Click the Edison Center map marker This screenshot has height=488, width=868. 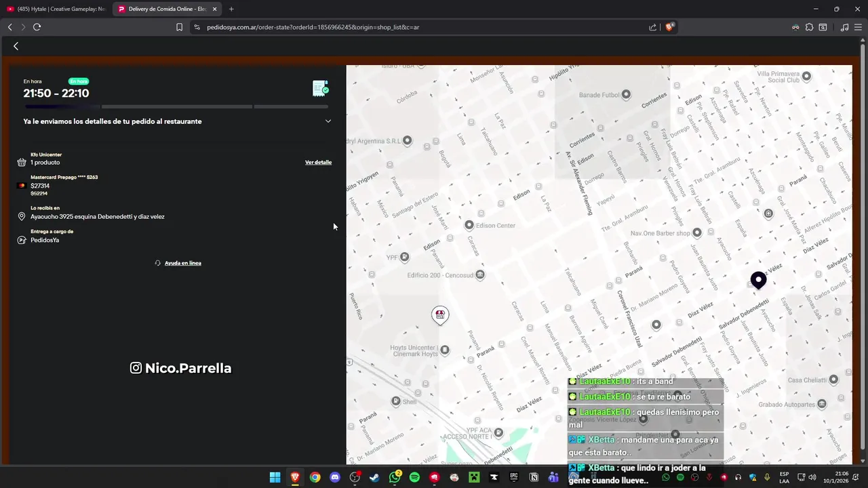click(x=469, y=225)
